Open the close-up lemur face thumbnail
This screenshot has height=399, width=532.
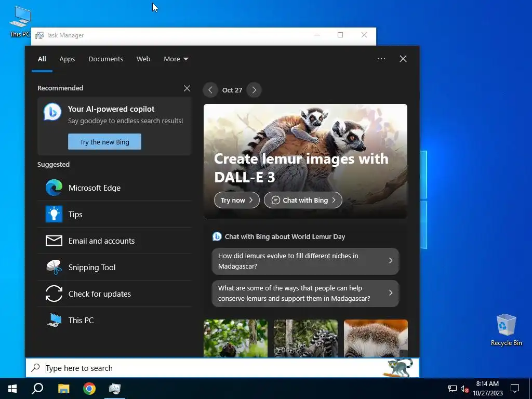376,338
